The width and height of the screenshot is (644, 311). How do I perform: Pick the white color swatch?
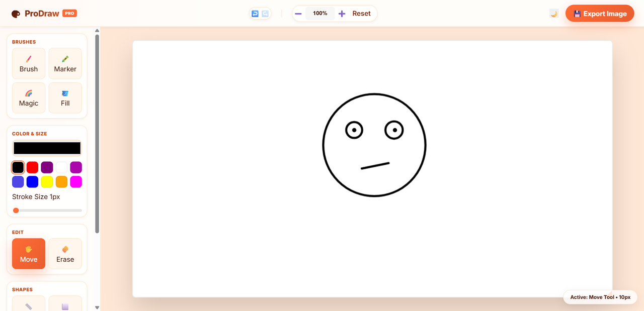(61, 167)
